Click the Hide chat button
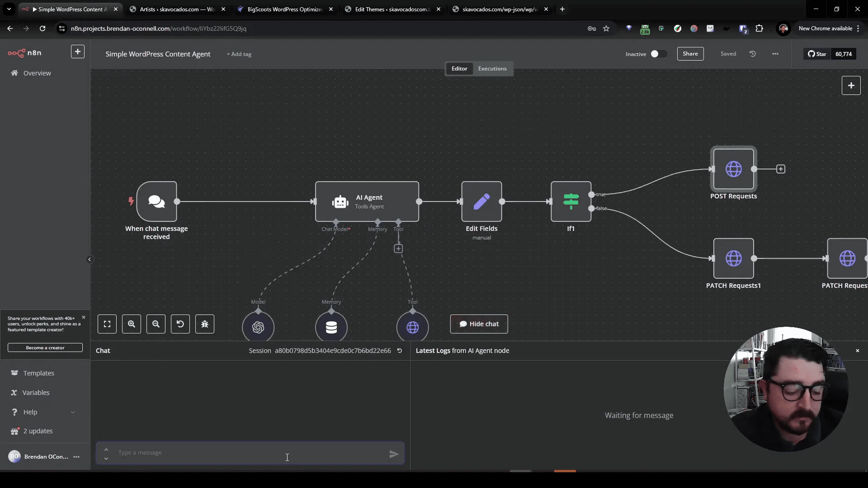Viewport: 868px width, 488px height. point(479,324)
